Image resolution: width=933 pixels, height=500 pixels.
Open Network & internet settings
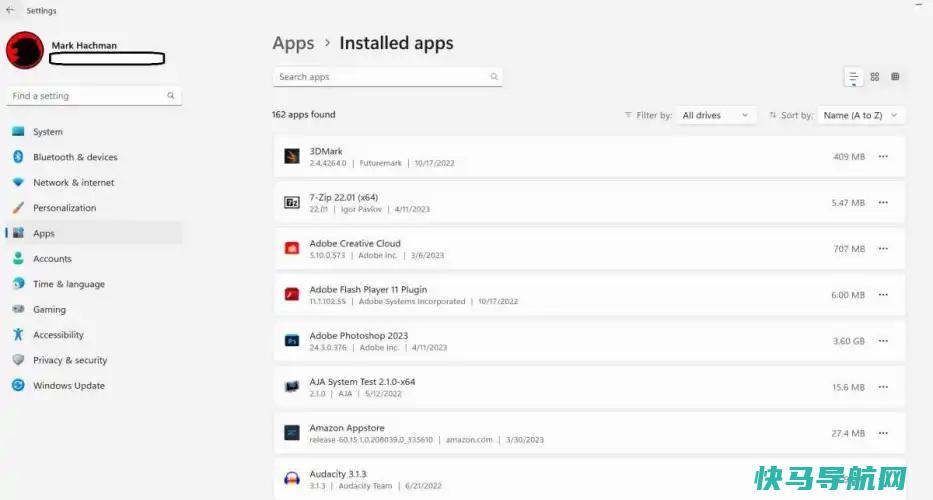93,183
